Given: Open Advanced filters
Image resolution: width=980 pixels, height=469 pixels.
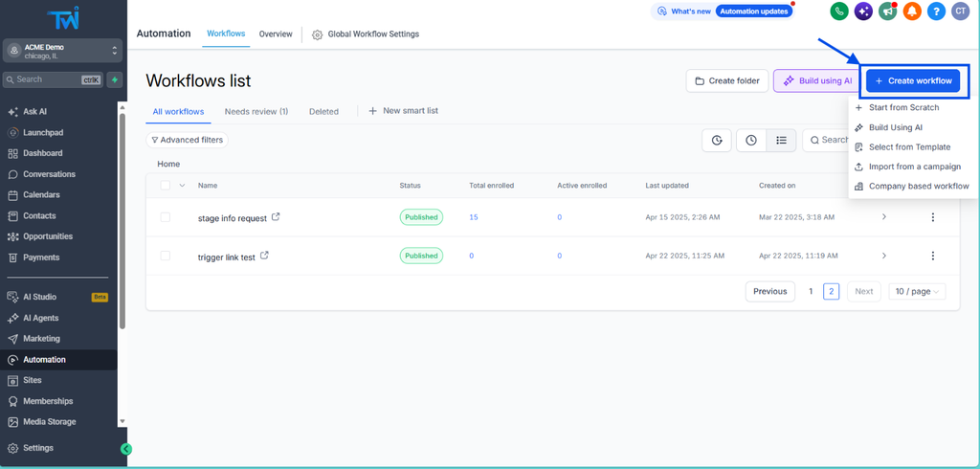Looking at the screenshot, I should (x=187, y=140).
